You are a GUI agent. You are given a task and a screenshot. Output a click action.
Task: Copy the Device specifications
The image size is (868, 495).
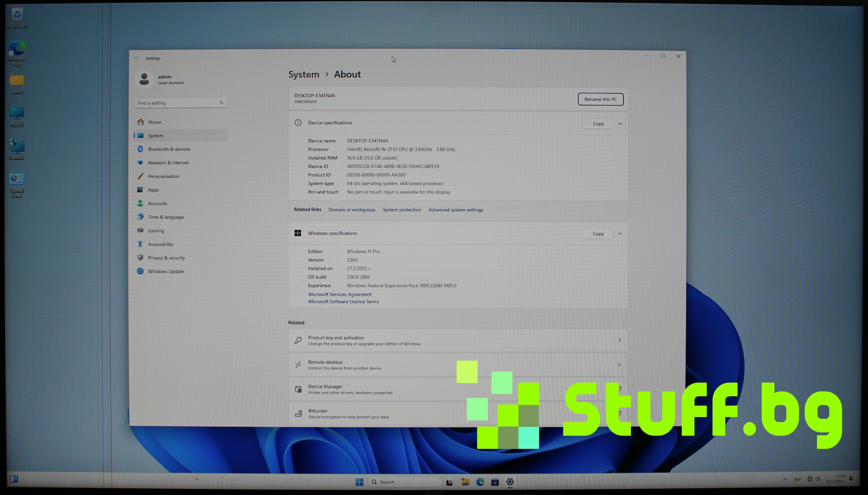pyautogui.click(x=598, y=124)
